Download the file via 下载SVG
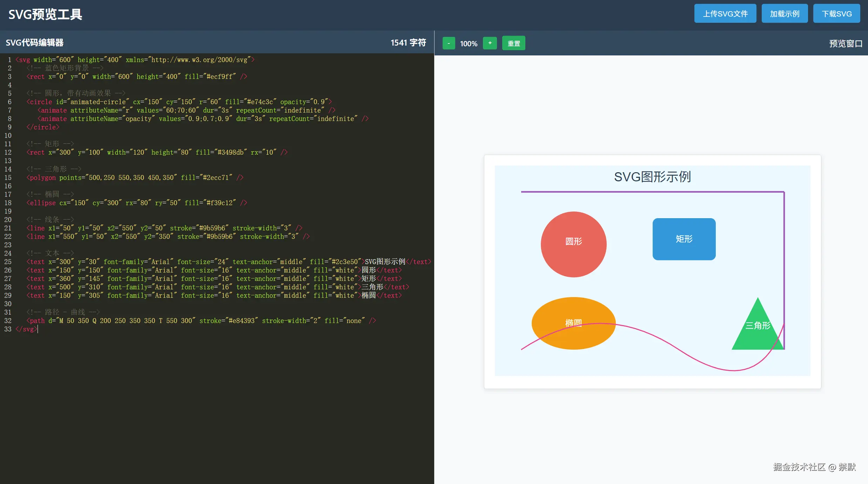Image resolution: width=868 pixels, height=484 pixels. click(x=836, y=14)
